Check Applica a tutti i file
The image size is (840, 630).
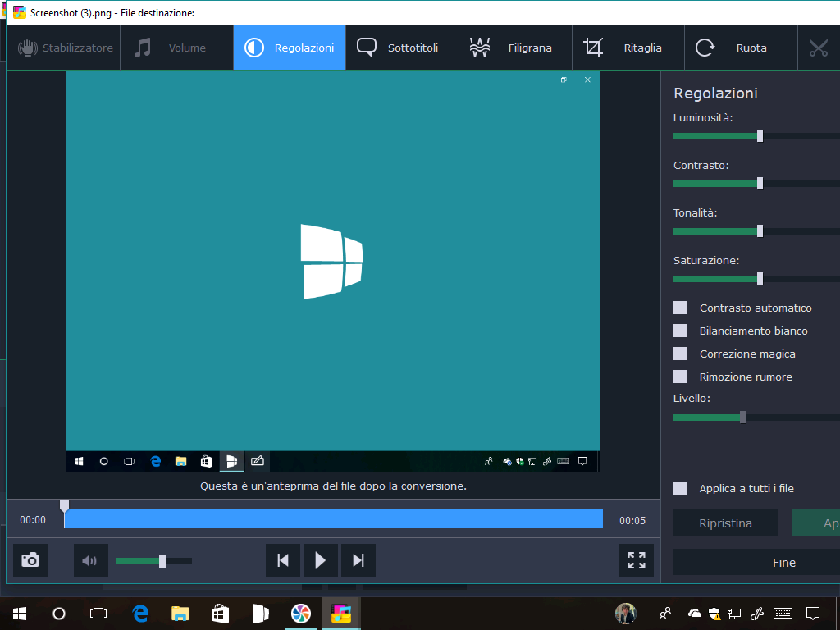(x=680, y=488)
